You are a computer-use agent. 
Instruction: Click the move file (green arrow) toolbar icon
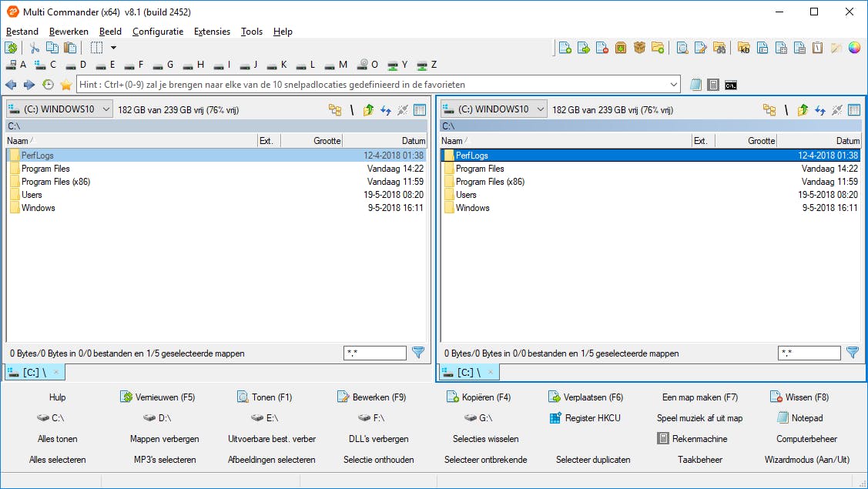click(584, 49)
